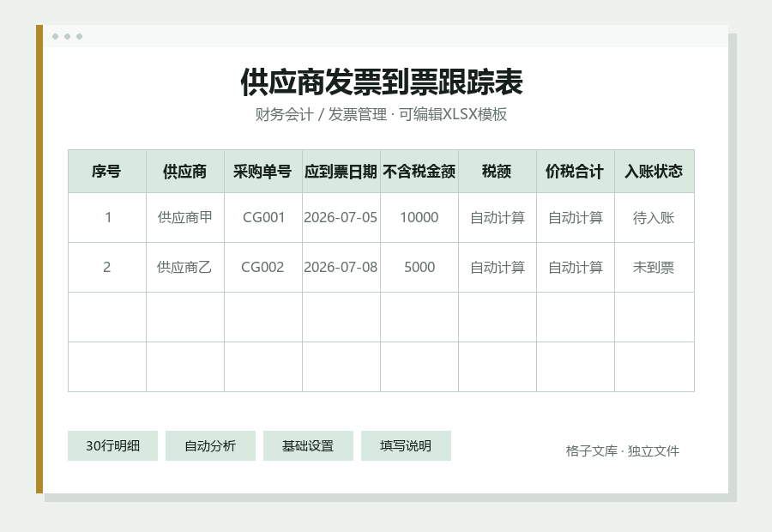Click the title 供应商发票到票跟踪表

[x=382, y=82]
